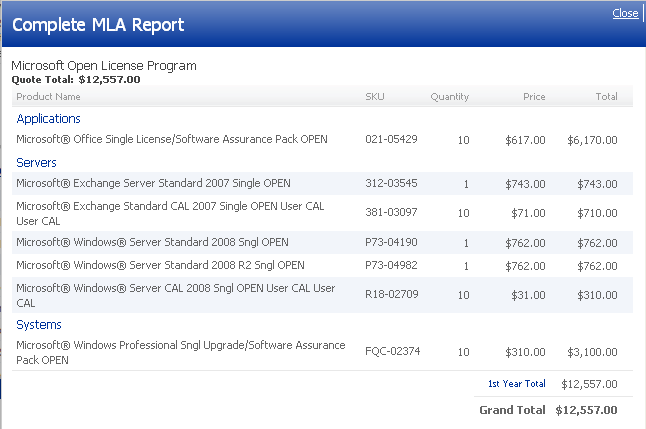Viewport: 646px width, 429px height.
Task: Click the 1st Year Total amount $12,557.00
Action: [589, 384]
